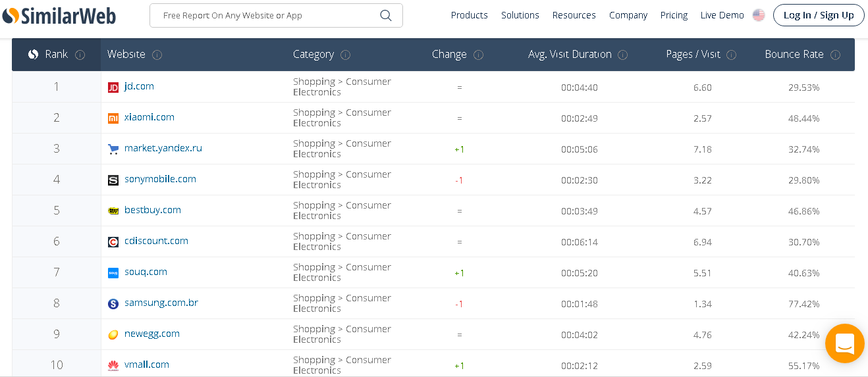868x377 pixels.
Task: Click the bestbuy.com favicon
Action: click(113, 211)
